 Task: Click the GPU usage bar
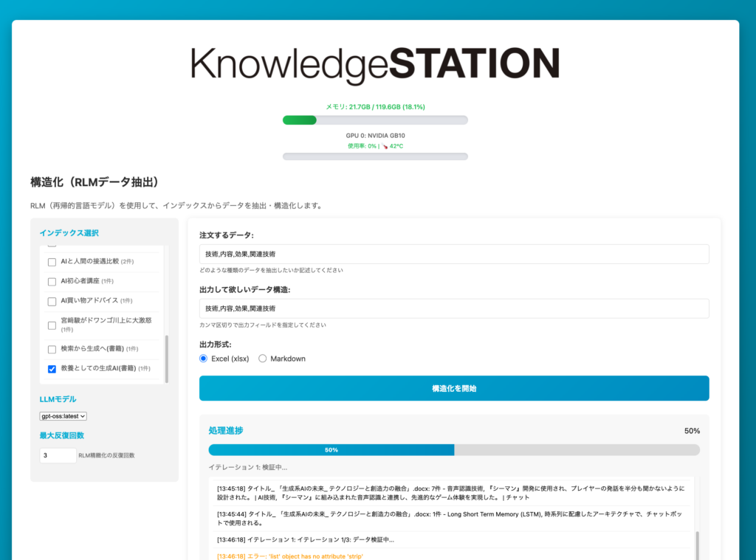[375, 156]
